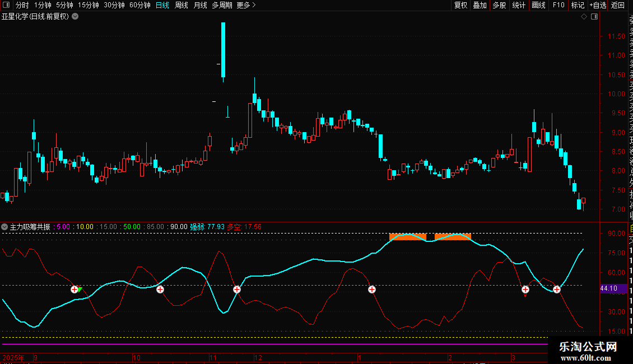
Task: Click the 标记 mark button
Action: [x=578, y=5]
